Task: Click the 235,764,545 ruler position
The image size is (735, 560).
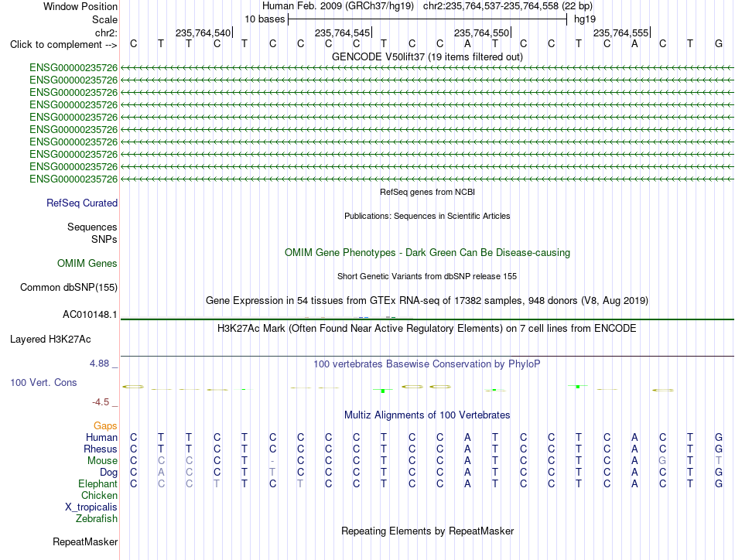Action: [342, 32]
